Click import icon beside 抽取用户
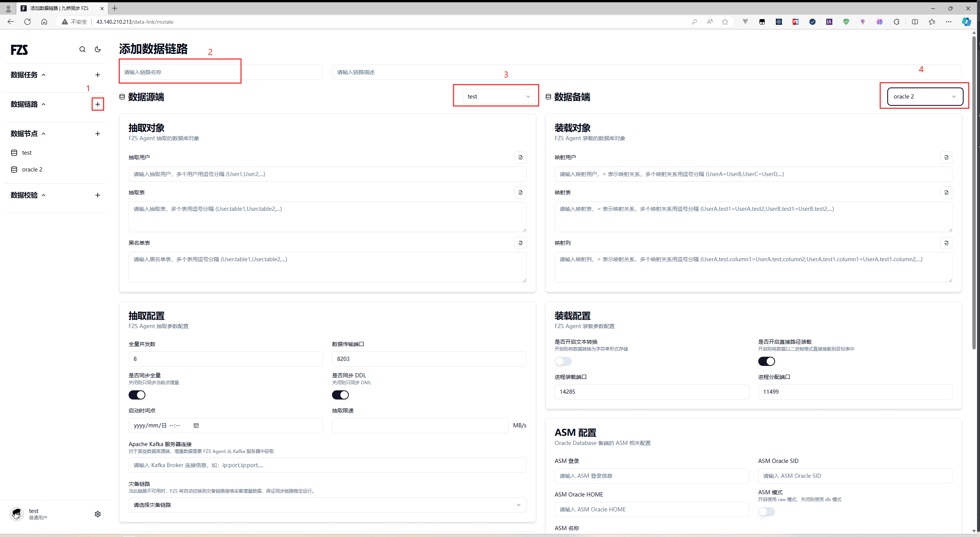The width and height of the screenshot is (980, 537). pyautogui.click(x=520, y=157)
